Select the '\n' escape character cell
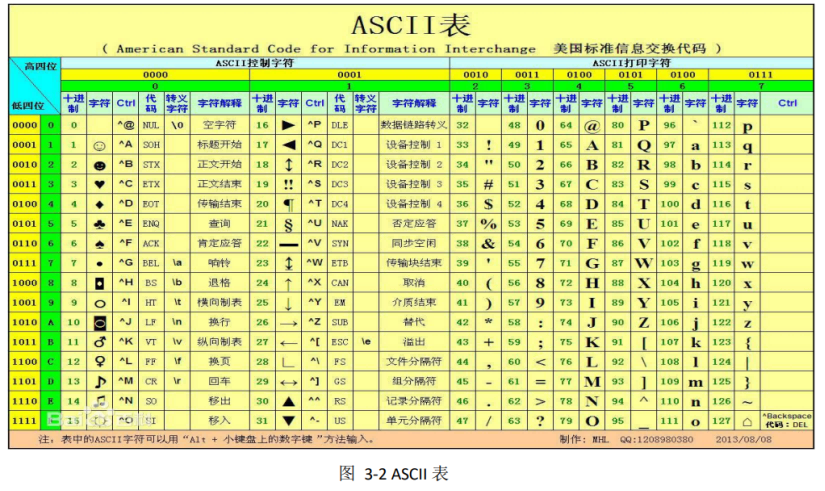The image size is (825, 491). [x=177, y=322]
